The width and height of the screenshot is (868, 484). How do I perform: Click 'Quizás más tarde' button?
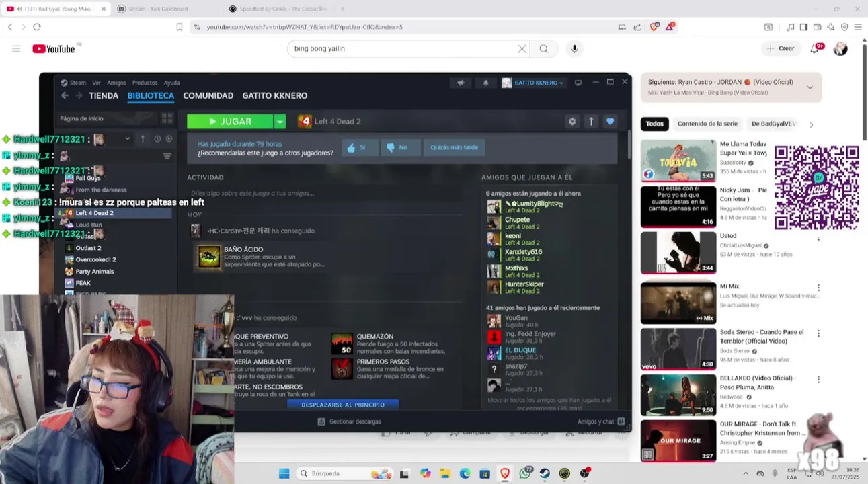pyautogui.click(x=454, y=147)
